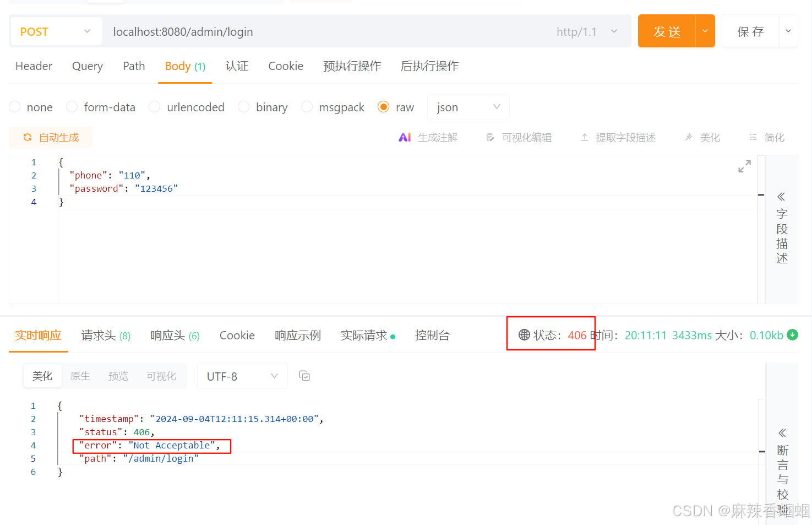The height and width of the screenshot is (525, 812).
Task: Open the http/1.1 protocol dropdown
Action: tap(587, 32)
